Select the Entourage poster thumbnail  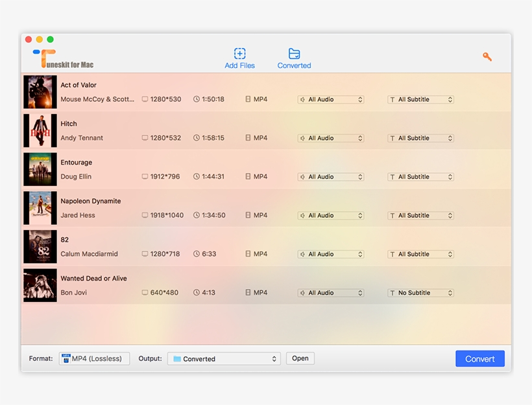(x=40, y=169)
